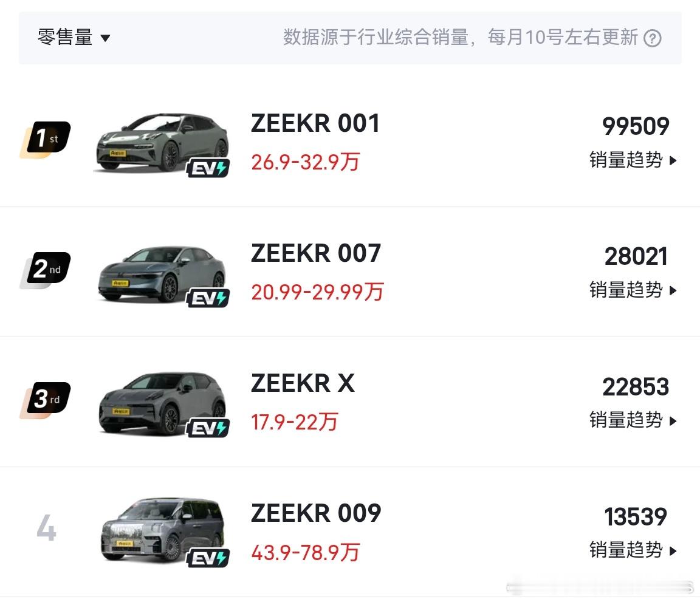Expand 销量趋势 for ZEEKR 009
The image size is (700, 602).
click(x=633, y=550)
